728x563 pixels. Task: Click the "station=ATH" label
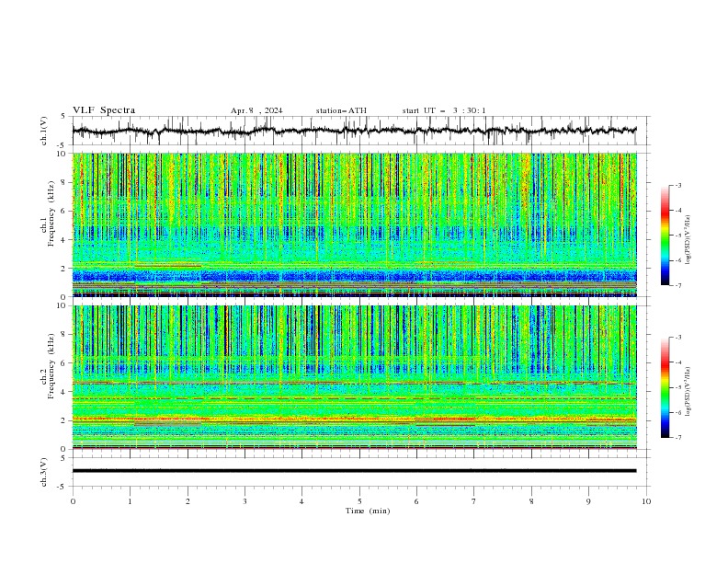click(341, 110)
